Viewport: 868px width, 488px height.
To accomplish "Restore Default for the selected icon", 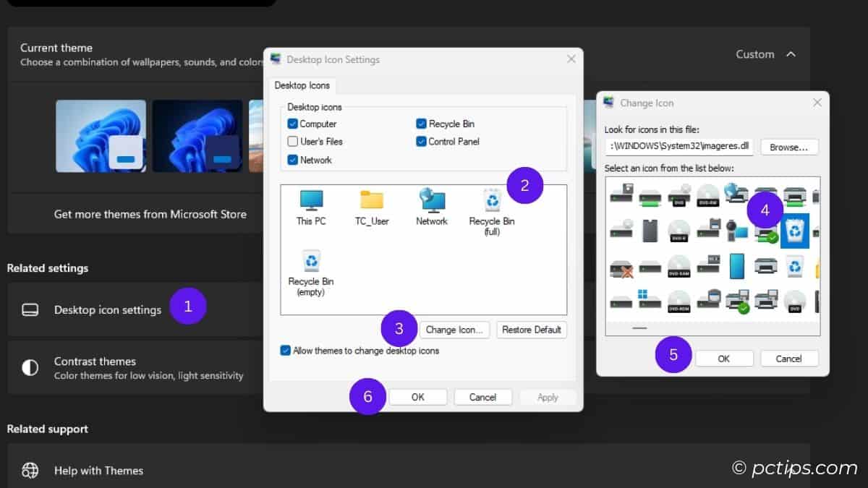I will point(531,330).
